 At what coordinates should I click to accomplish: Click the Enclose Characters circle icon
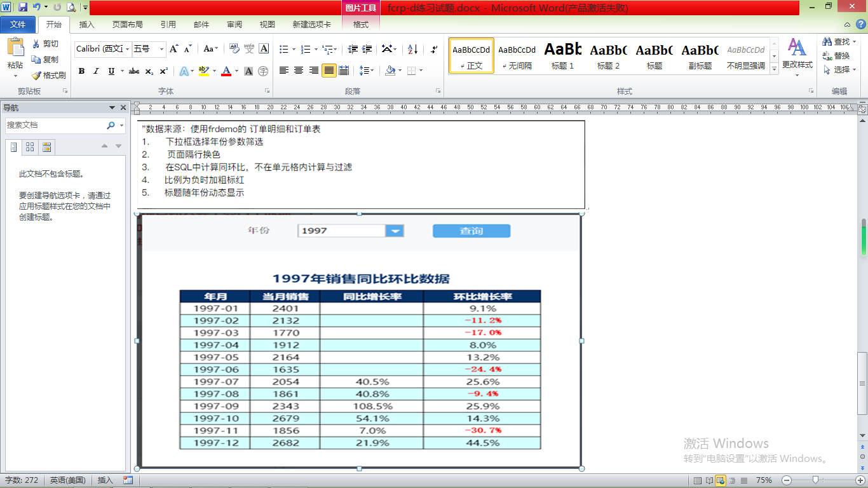pyautogui.click(x=263, y=71)
